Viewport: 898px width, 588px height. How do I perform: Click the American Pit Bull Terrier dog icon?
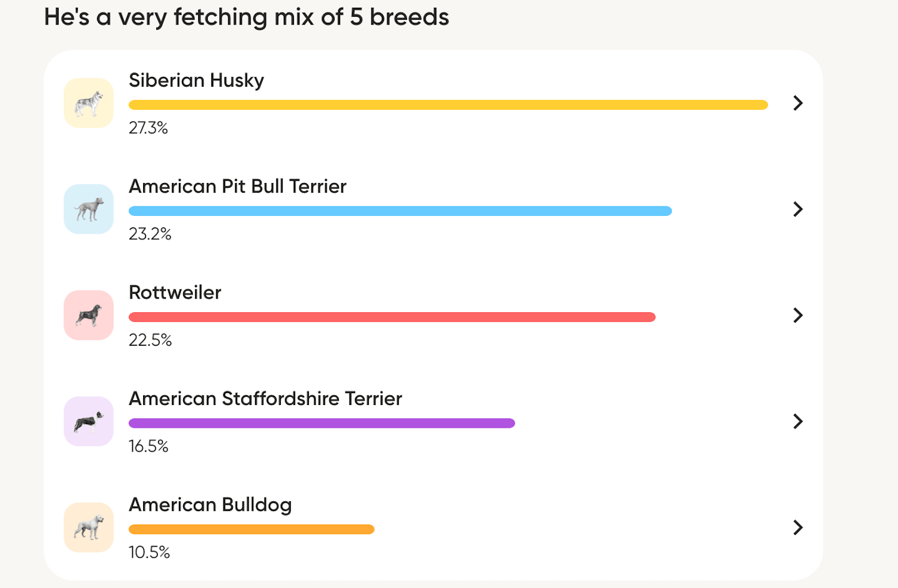pyautogui.click(x=88, y=209)
